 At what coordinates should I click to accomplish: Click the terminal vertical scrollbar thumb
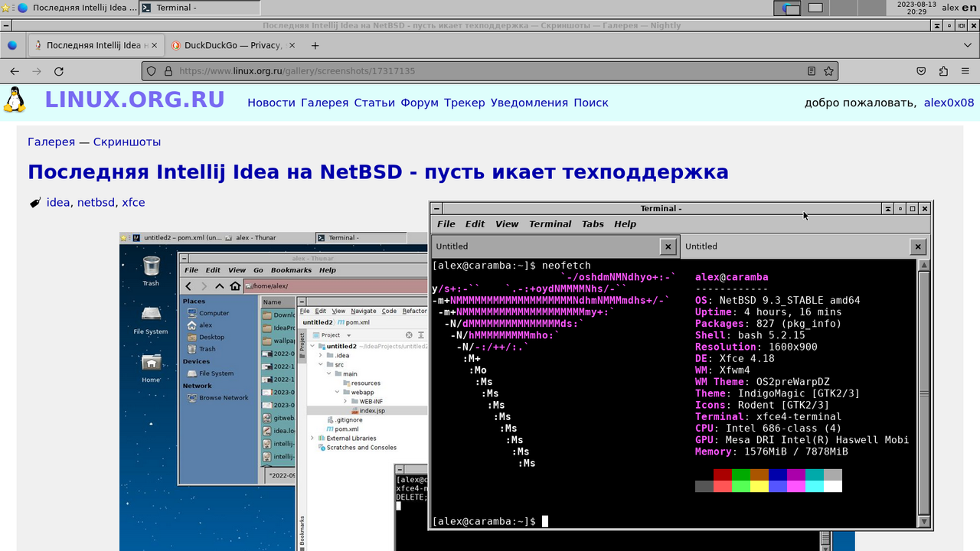924,393
